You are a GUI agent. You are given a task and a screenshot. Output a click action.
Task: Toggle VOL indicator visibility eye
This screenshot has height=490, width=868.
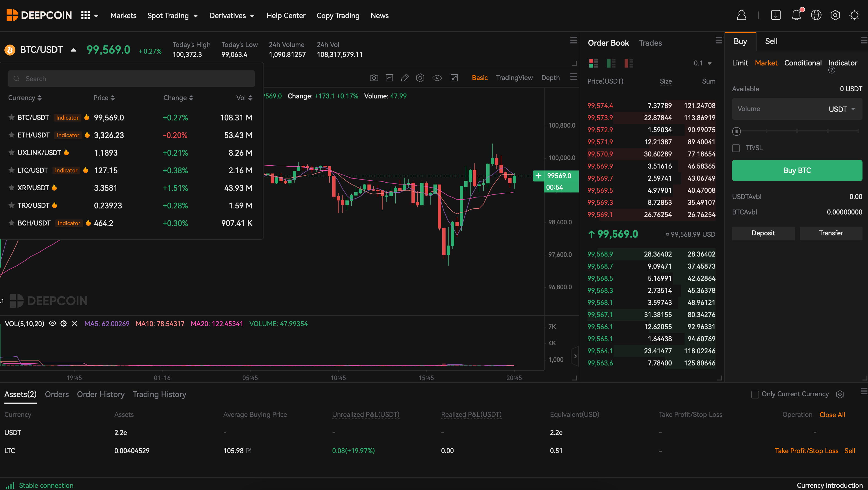click(x=52, y=324)
